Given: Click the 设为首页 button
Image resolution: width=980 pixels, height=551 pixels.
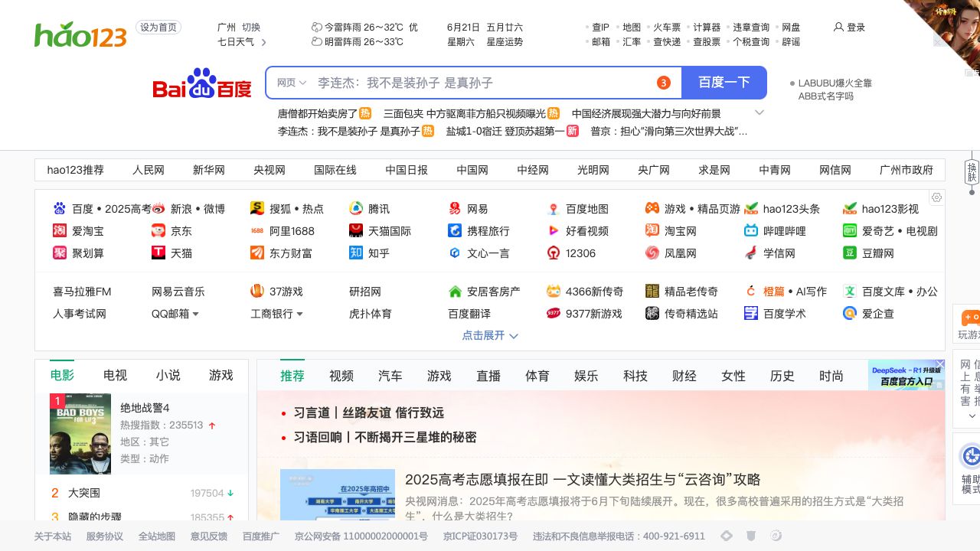Looking at the screenshot, I should (158, 28).
